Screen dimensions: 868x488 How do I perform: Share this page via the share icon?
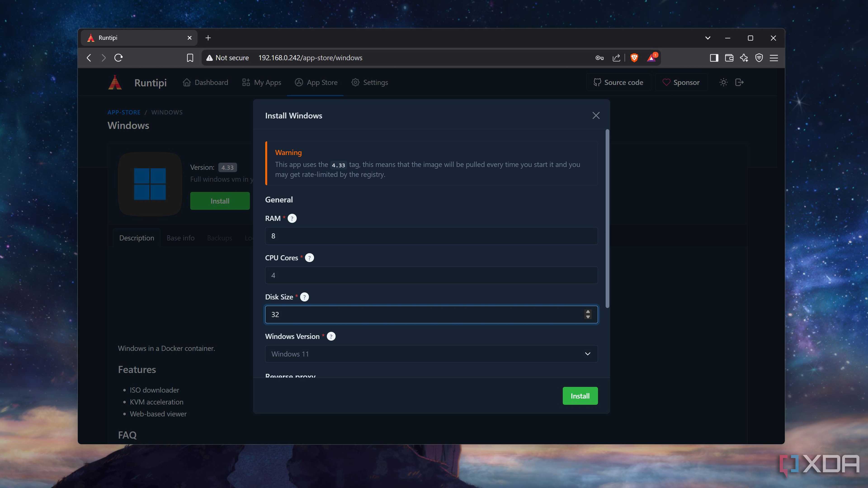click(x=616, y=58)
